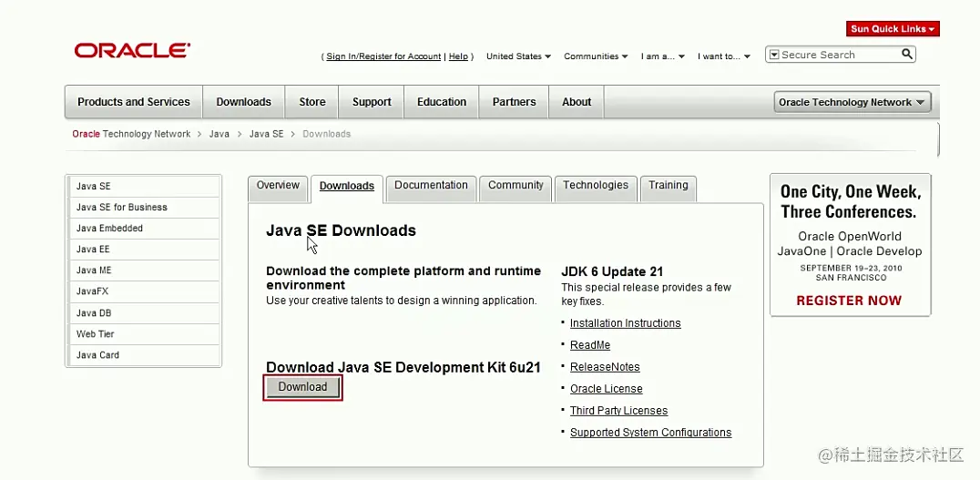The width and height of the screenshot is (980, 480).
Task: Open the Downloads main navigation menu
Action: [x=244, y=102]
